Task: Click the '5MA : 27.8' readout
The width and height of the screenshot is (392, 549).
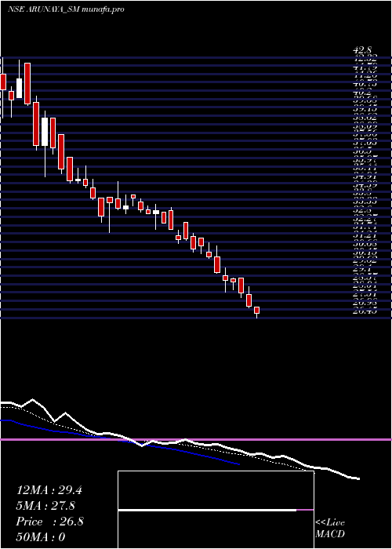Action: (45, 506)
